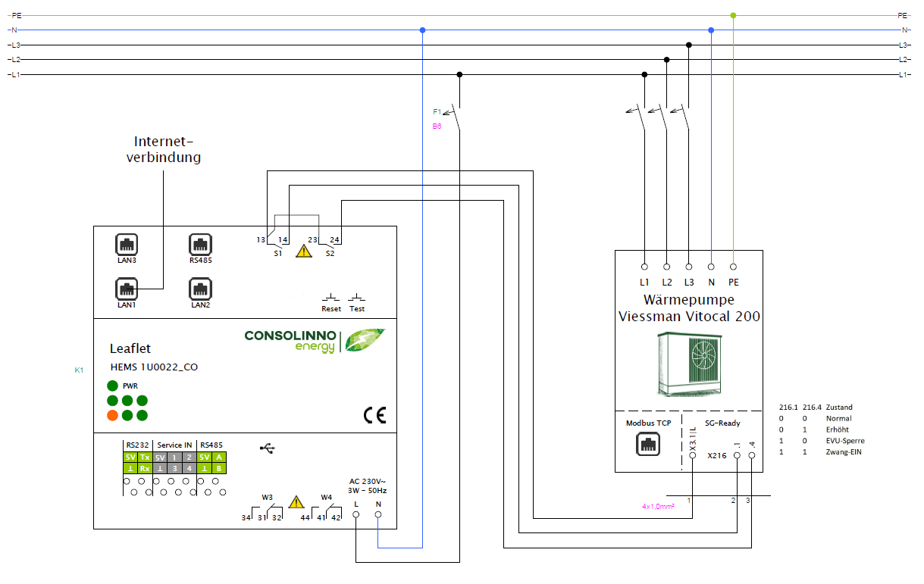Click the warning triangle between W3 and W4
The image size is (924, 584).
[296, 501]
